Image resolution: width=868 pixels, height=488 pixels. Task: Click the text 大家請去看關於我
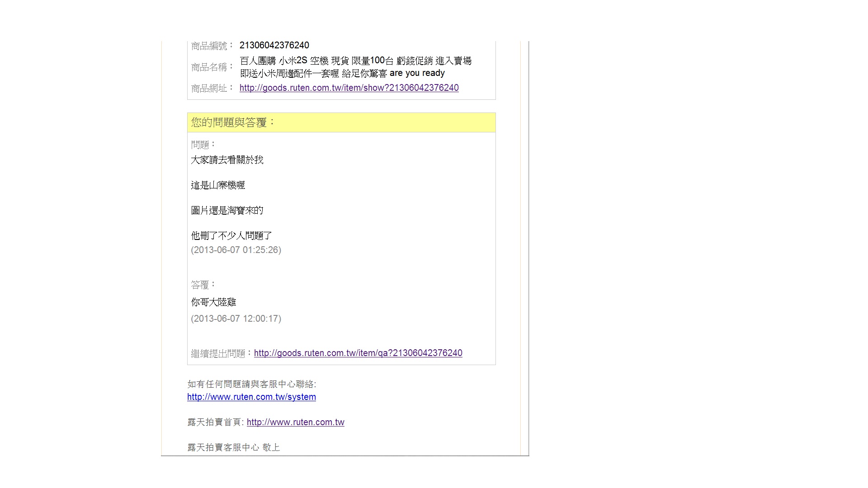pos(227,160)
